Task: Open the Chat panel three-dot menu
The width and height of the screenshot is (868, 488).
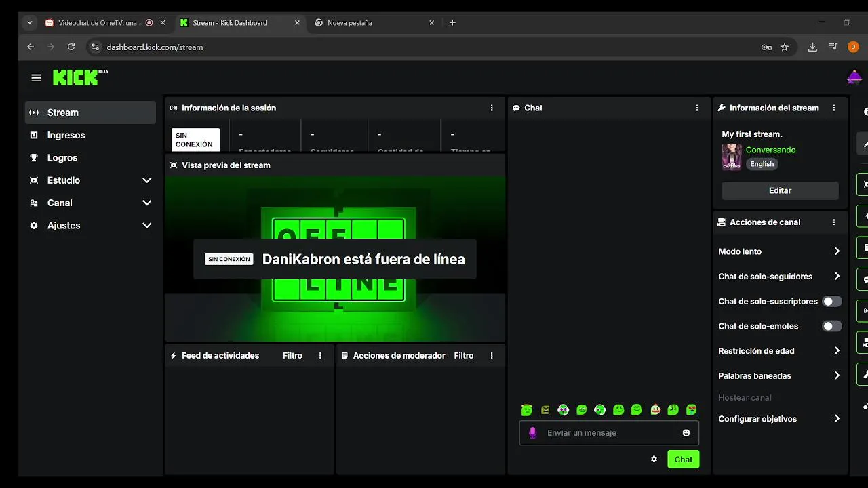Action: coord(696,108)
